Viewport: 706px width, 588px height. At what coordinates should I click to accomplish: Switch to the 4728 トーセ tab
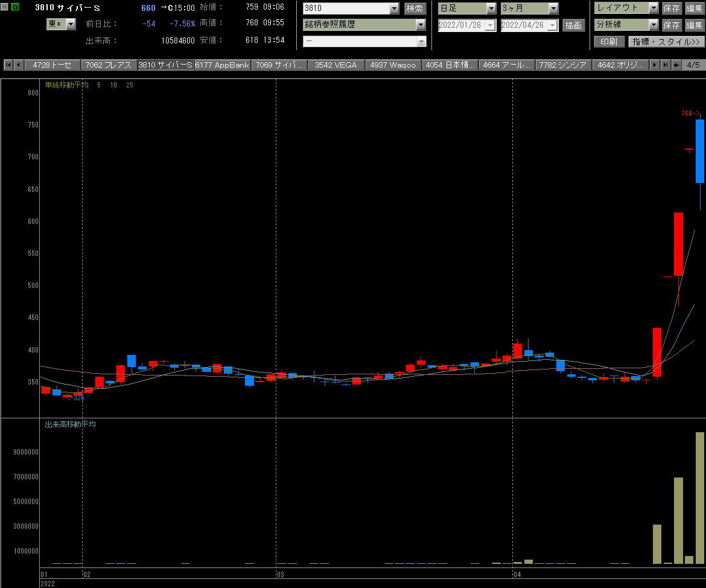(52, 65)
